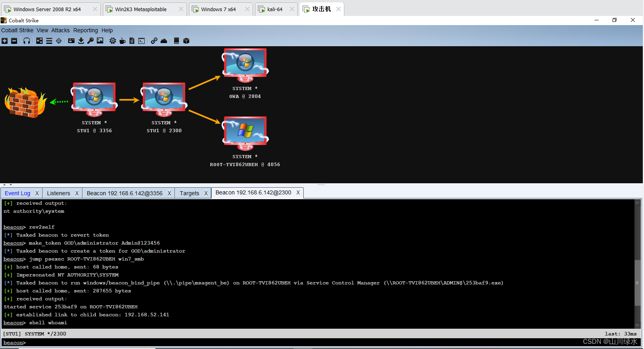Switch to pivot graph view icon
The image size is (644, 349).
point(39,41)
